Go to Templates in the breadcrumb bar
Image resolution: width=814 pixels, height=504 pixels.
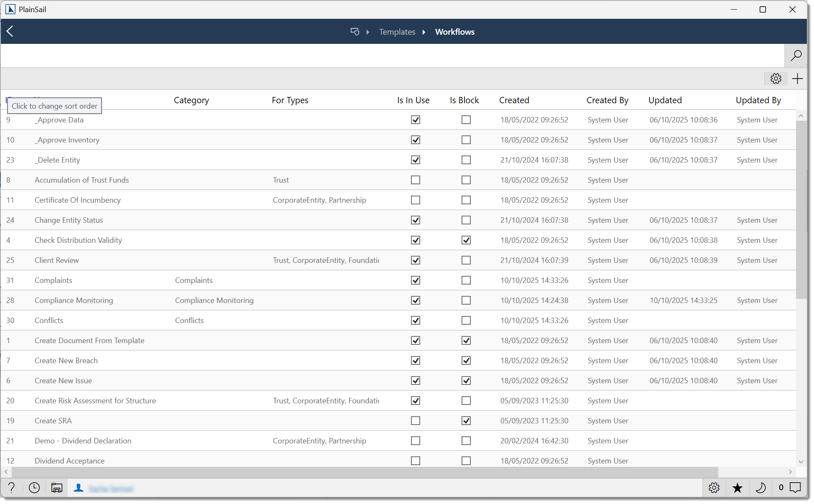click(397, 32)
